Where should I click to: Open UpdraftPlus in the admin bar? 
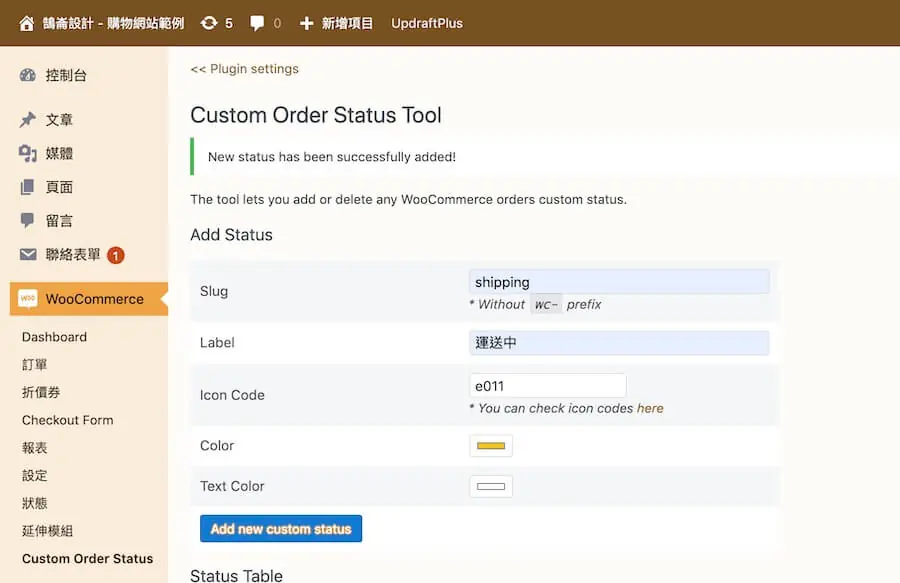[426, 24]
